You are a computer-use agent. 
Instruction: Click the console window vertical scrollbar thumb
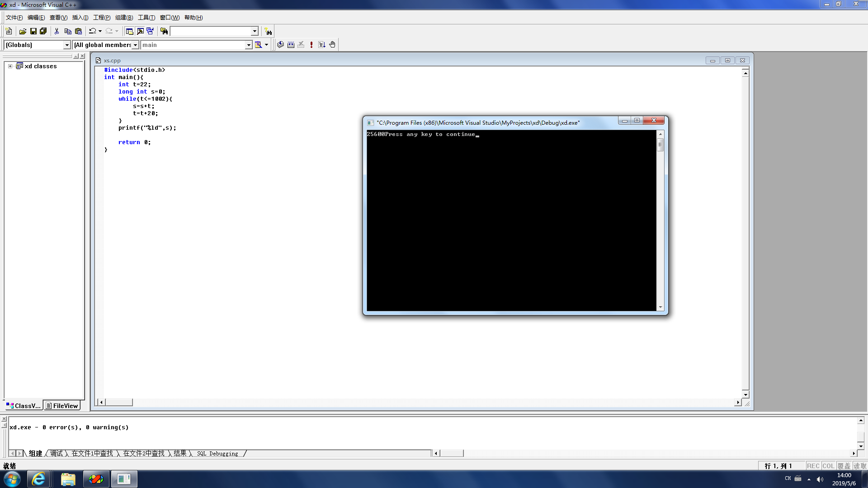point(660,145)
